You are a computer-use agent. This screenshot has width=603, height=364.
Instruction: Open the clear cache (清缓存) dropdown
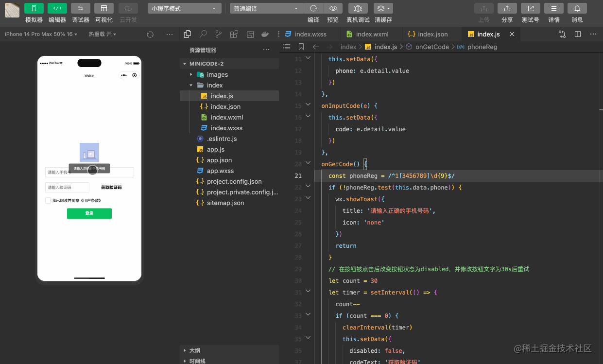(383, 9)
